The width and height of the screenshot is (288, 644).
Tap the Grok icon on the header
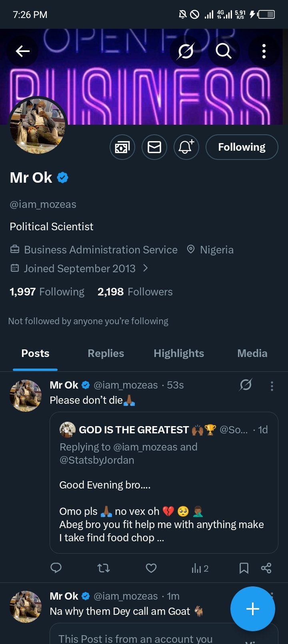[186, 51]
